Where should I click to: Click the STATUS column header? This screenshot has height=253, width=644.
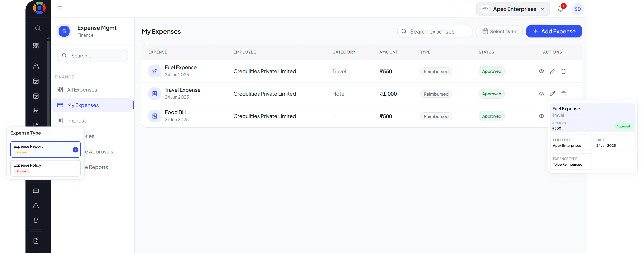(486, 52)
